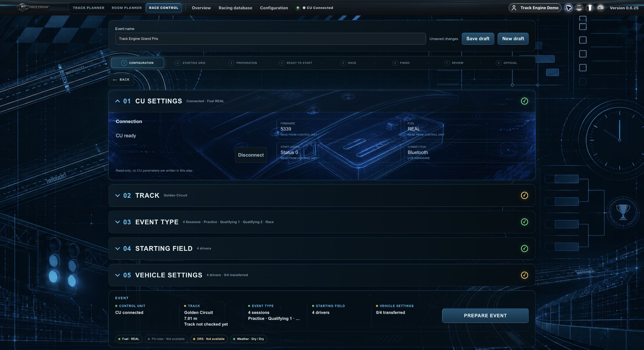Click the Starting Field green checkmark icon
This screenshot has width=644, height=350.
pyautogui.click(x=524, y=248)
